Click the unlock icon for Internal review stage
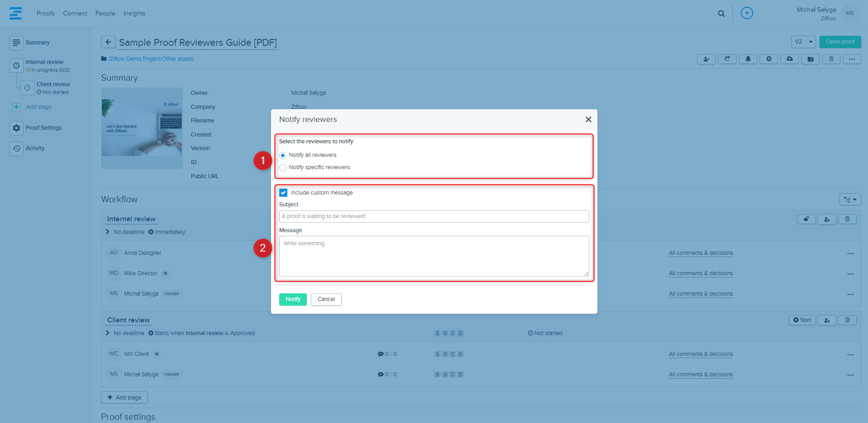The image size is (868, 423). pyautogui.click(x=806, y=219)
